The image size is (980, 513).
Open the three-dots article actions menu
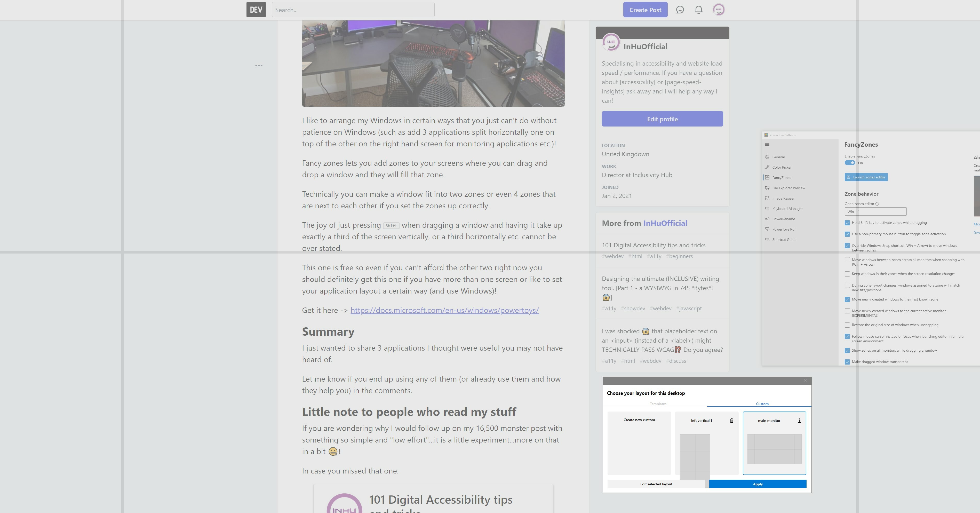[x=259, y=66]
